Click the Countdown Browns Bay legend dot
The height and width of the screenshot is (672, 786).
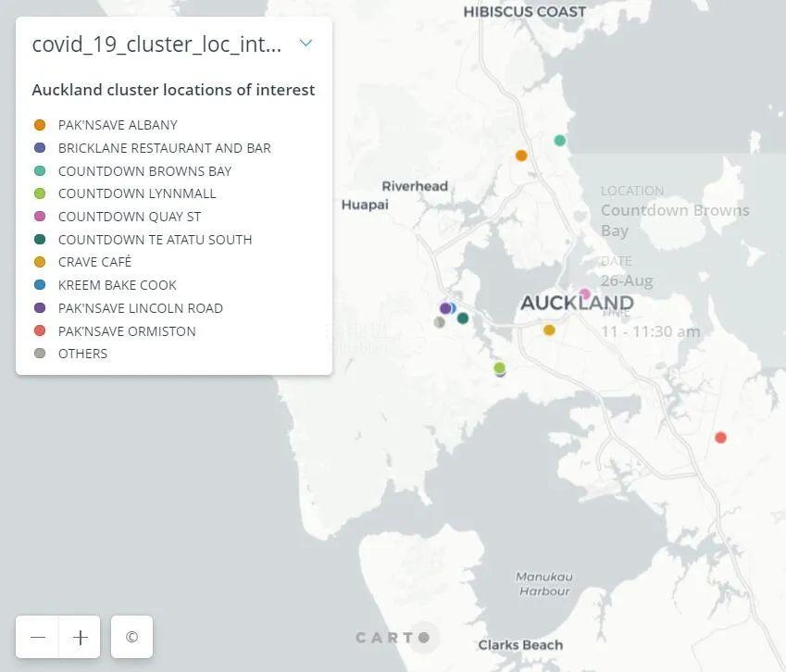40,171
